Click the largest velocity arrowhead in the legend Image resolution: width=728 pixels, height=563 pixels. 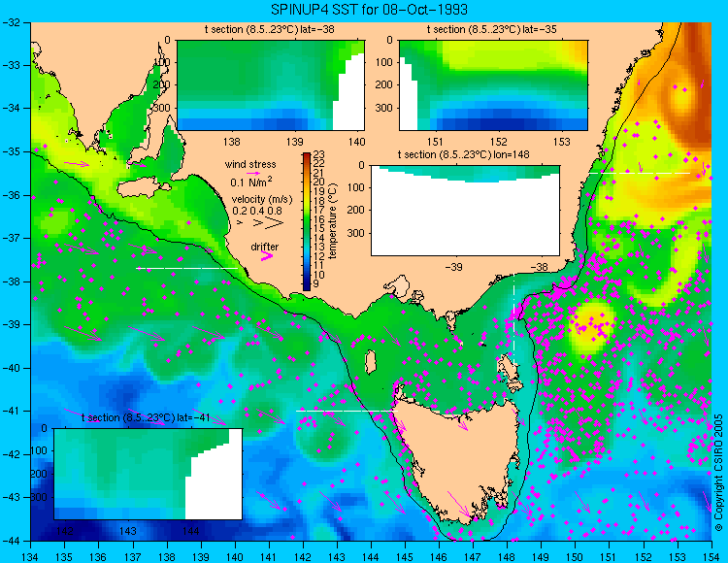click(274, 223)
